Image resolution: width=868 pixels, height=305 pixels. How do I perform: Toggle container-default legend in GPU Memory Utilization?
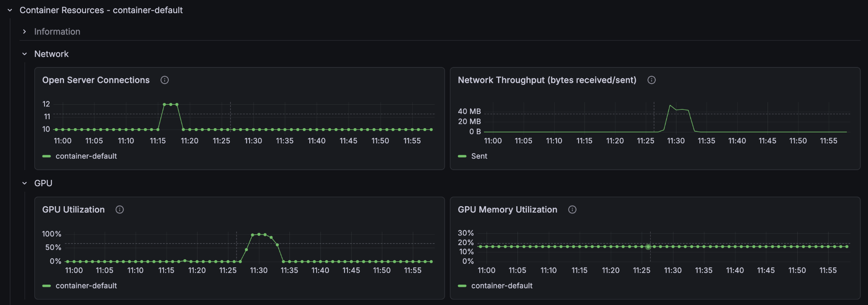[502, 286]
